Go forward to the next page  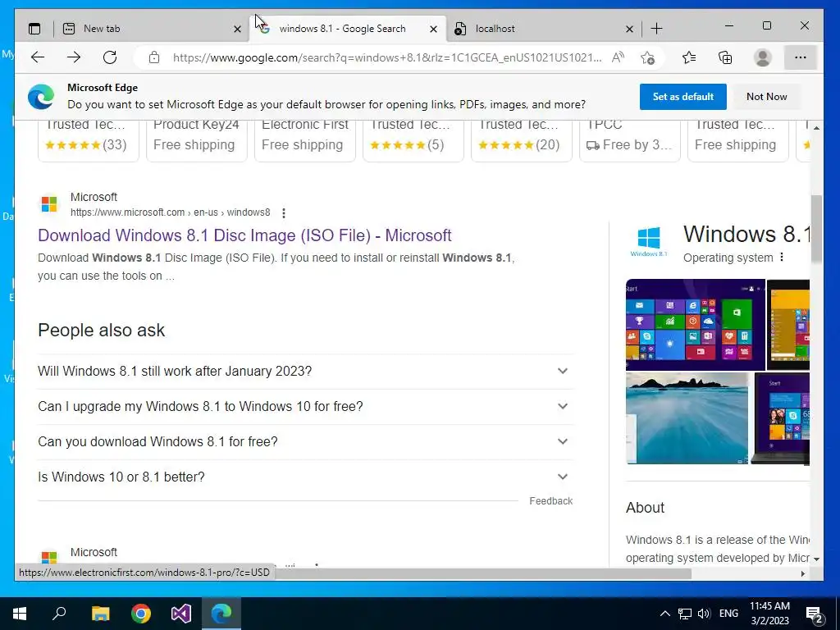pyautogui.click(x=74, y=57)
